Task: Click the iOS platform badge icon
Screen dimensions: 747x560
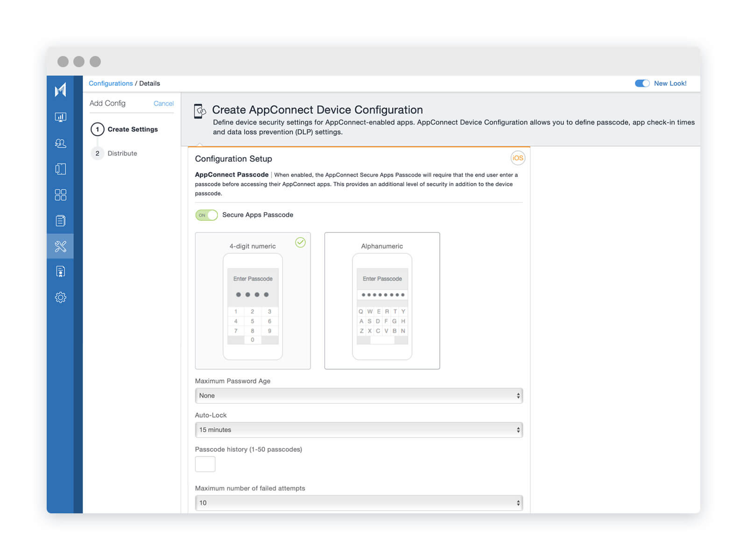Action: tap(518, 158)
